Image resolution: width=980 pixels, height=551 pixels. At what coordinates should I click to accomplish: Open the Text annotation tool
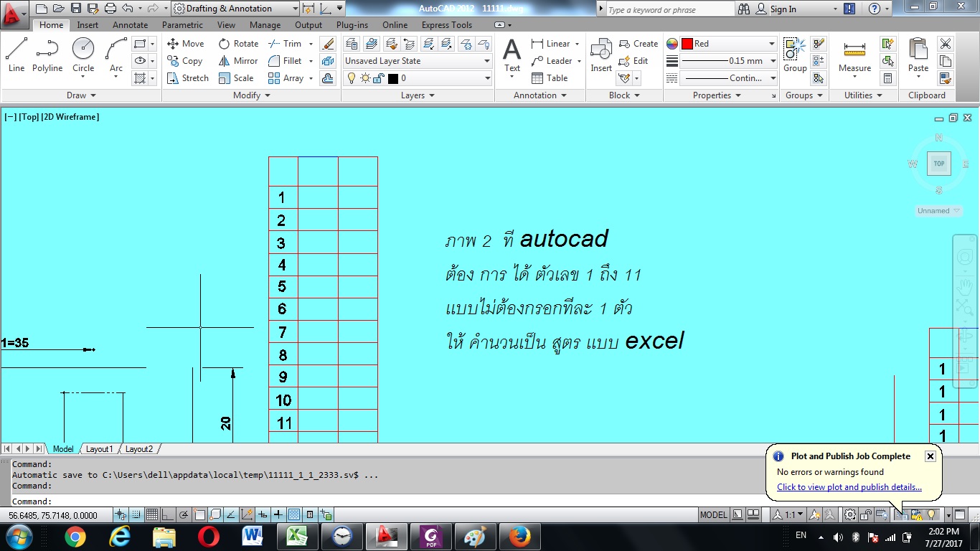[512, 56]
